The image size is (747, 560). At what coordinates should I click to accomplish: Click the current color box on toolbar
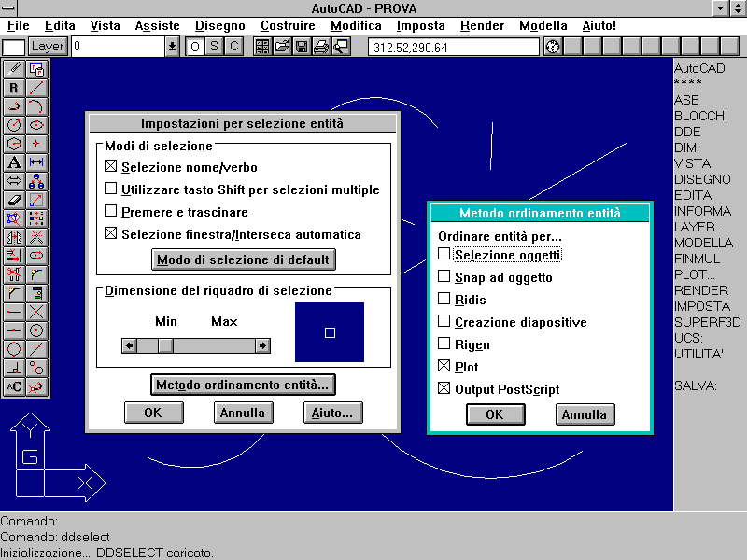(x=13, y=48)
